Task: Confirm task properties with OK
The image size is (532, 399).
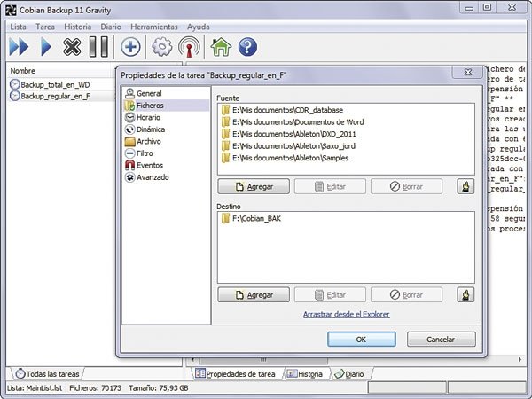Action: click(362, 340)
